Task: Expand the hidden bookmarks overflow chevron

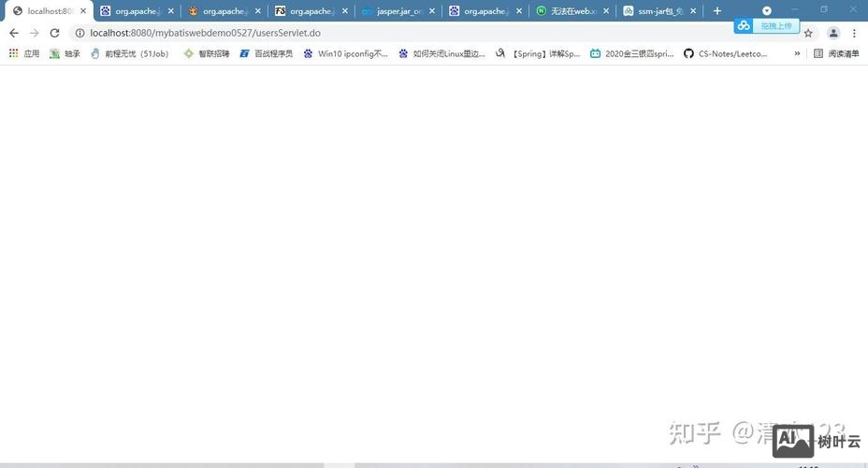Action: (797, 54)
